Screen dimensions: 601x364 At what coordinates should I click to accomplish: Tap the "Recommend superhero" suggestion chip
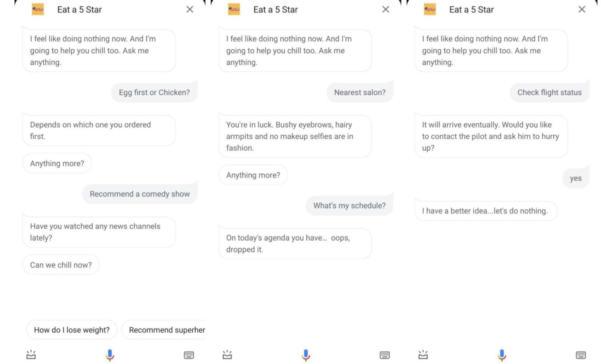pyautogui.click(x=164, y=330)
